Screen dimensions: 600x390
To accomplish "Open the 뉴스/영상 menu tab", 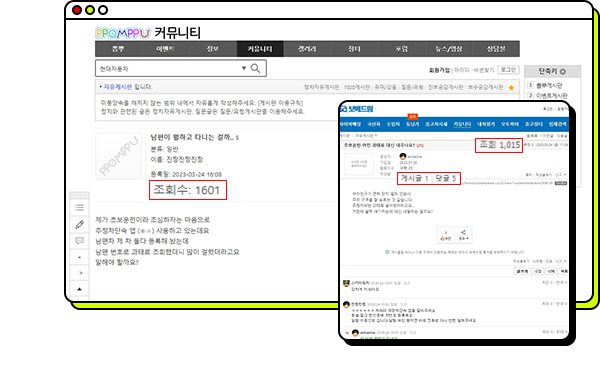I will 448,49.
